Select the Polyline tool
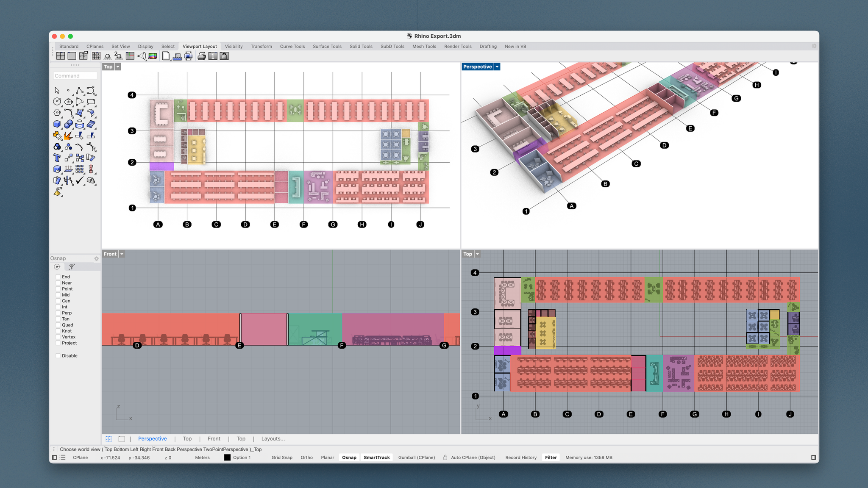Screen dimensions: 868x488 [x=80, y=91]
